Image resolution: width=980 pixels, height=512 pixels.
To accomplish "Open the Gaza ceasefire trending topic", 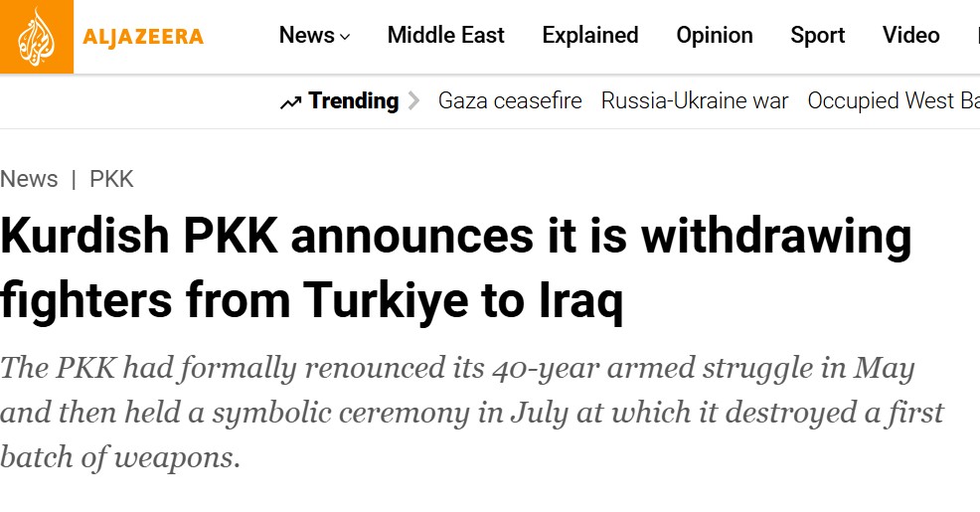I will pos(510,101).
